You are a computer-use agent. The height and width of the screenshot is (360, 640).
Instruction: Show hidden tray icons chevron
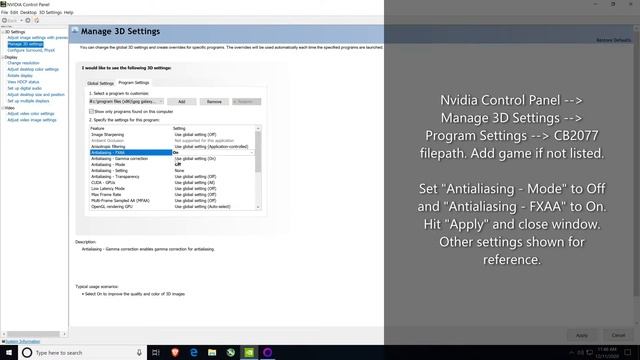tap(571, 352)
